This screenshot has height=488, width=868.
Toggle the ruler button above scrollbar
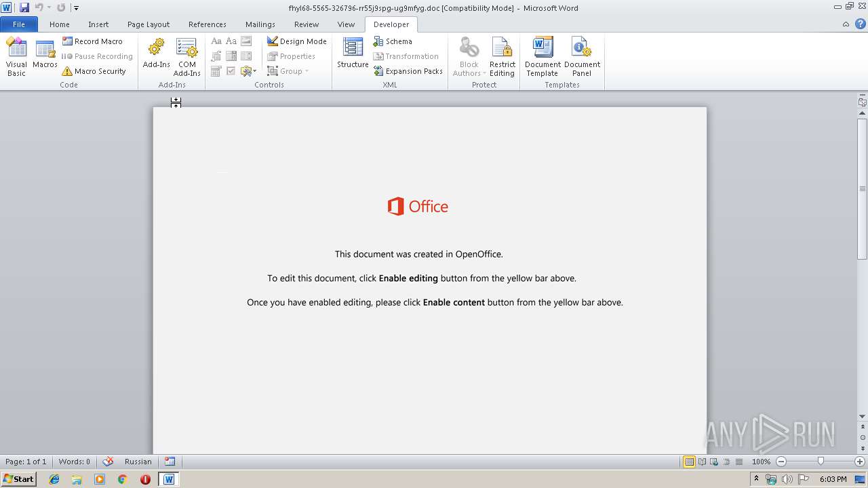pos(862,102)
